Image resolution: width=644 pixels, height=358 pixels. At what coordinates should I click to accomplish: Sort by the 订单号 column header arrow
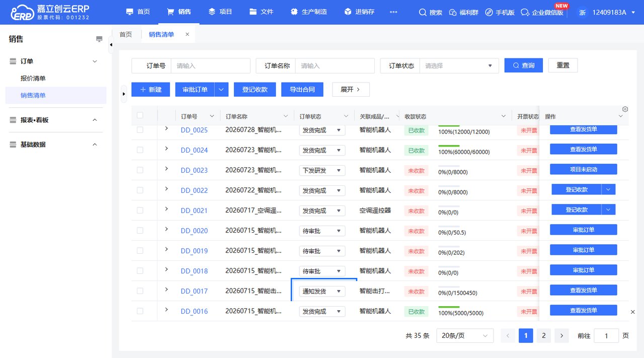pyautogui.click(x=211, y=116)
